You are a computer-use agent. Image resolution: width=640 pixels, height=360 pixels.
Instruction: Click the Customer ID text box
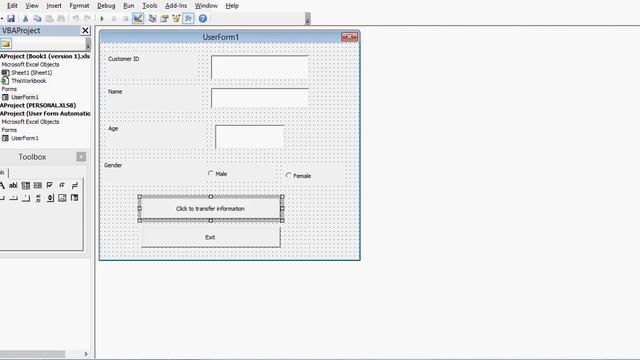[260, 67]
